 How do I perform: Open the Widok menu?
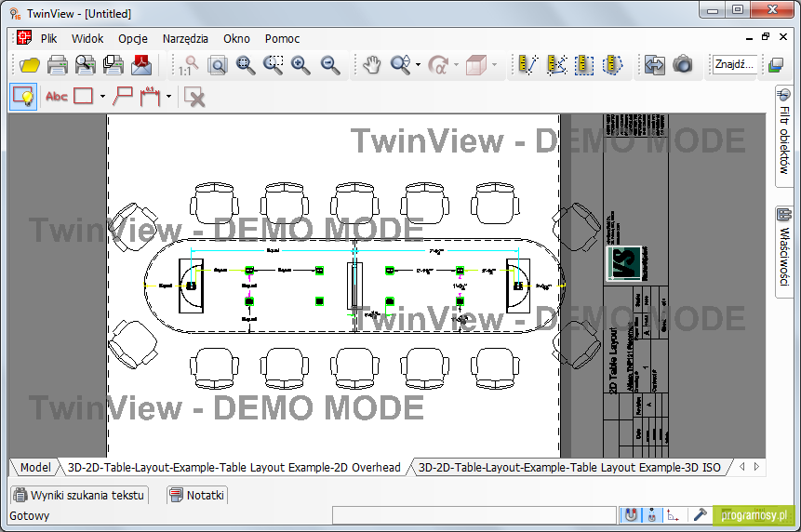pyautogui.click(x=87, y=39)
